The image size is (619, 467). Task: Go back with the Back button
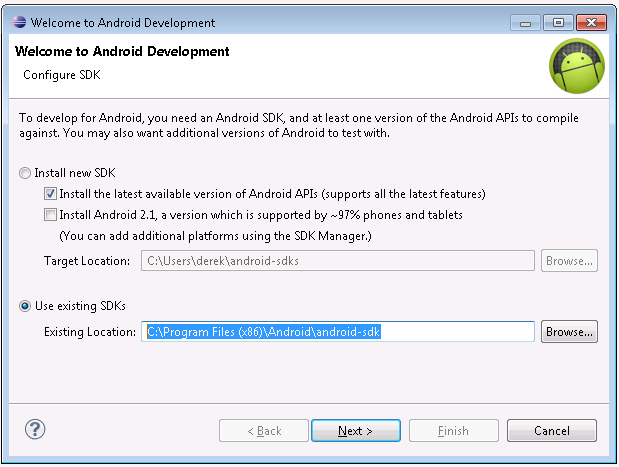(264, 430)
